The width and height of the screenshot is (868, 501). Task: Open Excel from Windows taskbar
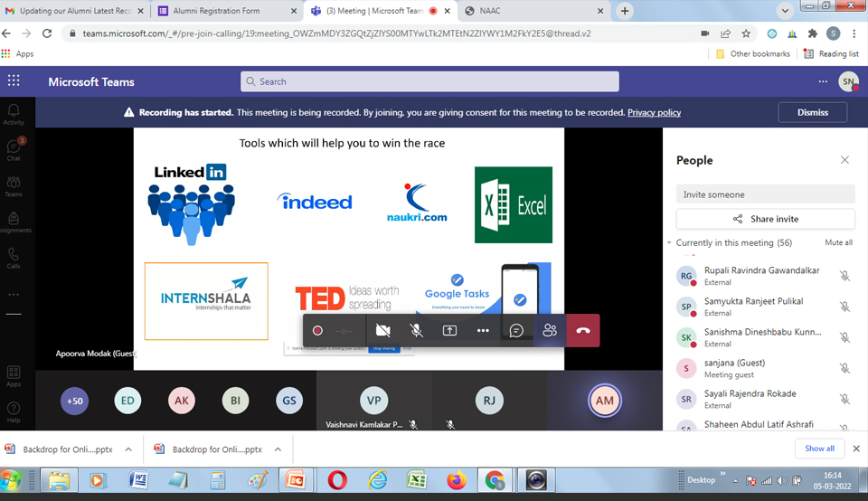tap(416, 480)
